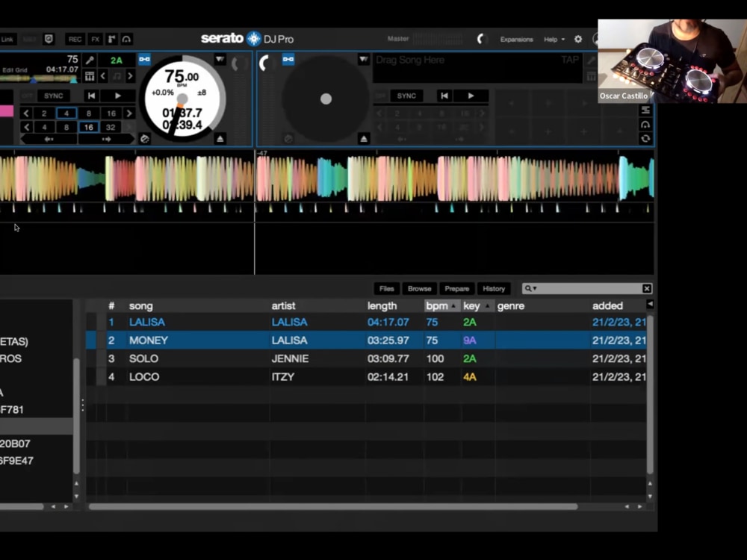Image resolution: width=747 pixels, height=560 pixels.
Task: Click the library search field
Action: click(x=589, y=288)
